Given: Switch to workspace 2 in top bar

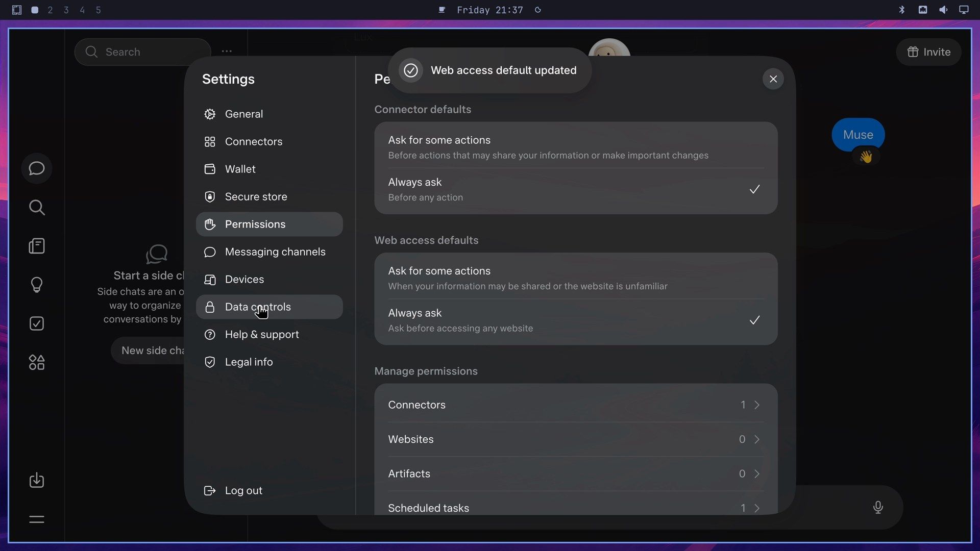Looking at the screenshot, I should 50,10.
